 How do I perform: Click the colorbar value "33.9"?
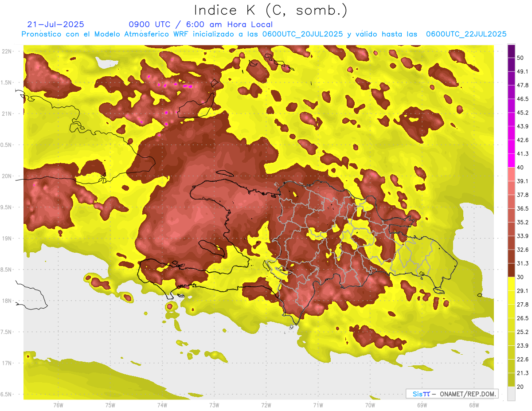(x=523, y=236)
